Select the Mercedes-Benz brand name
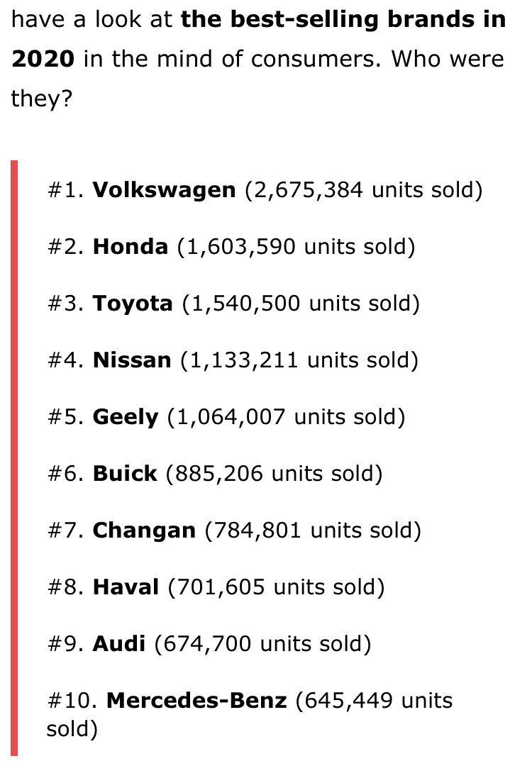The image size is (532, 783). (196, 700)
